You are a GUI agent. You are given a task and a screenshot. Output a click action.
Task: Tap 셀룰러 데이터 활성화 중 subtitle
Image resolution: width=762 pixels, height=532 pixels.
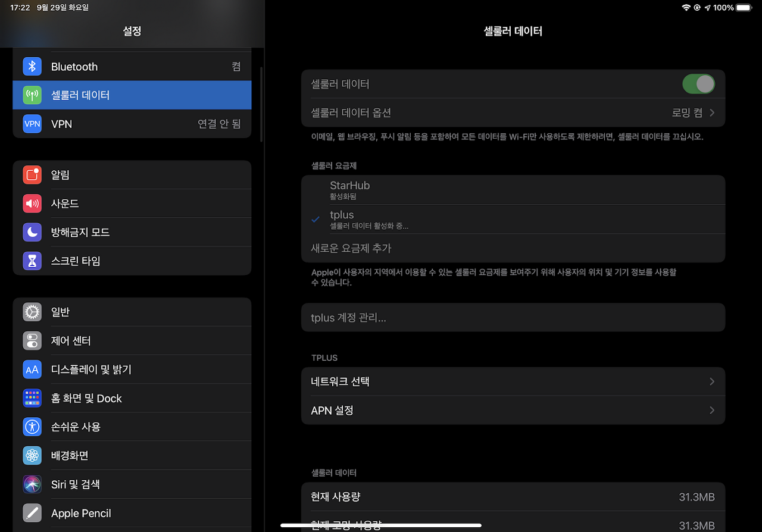tap(369, 226)
